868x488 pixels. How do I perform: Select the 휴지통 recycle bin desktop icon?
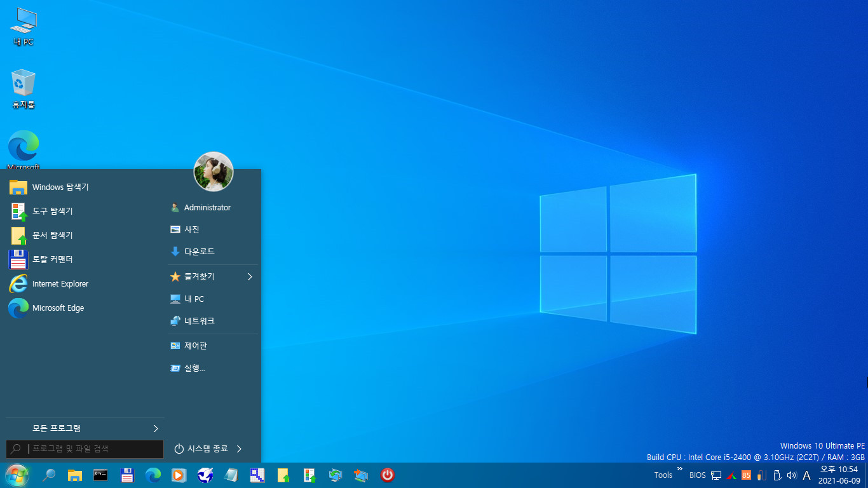[24, 89]
